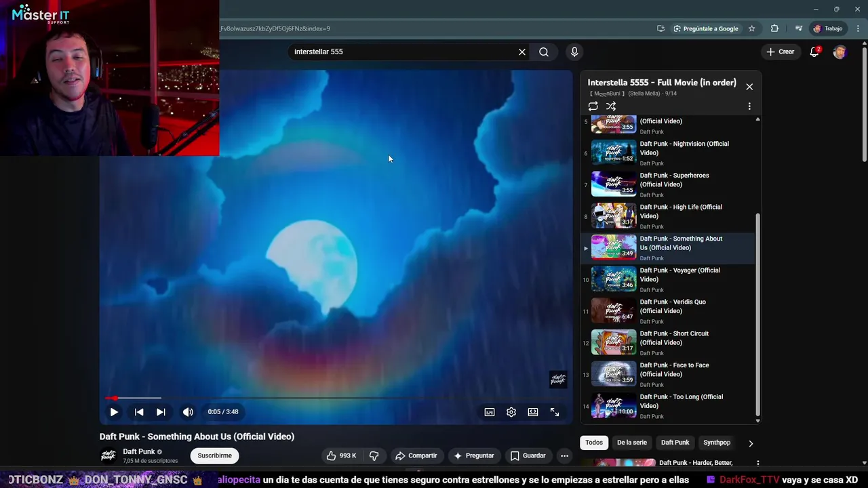Viewport: 868px width, 488px height.
Task: Click the search magnifier button
Action: pyautogui.click(x=544, y=52)
